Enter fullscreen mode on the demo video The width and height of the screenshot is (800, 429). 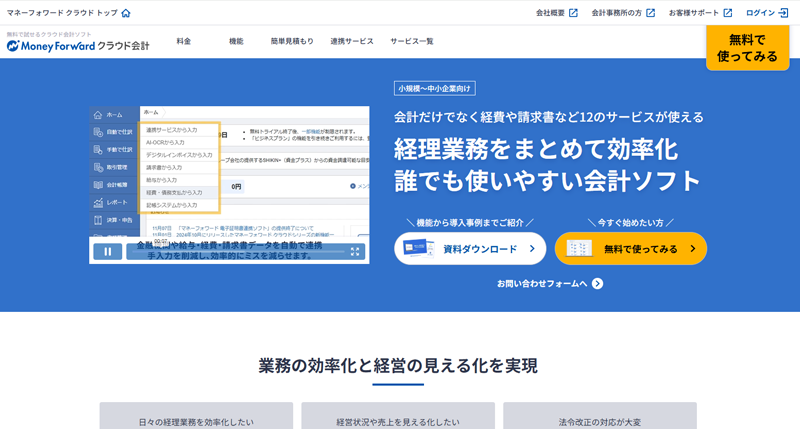[x=355, y=252]
